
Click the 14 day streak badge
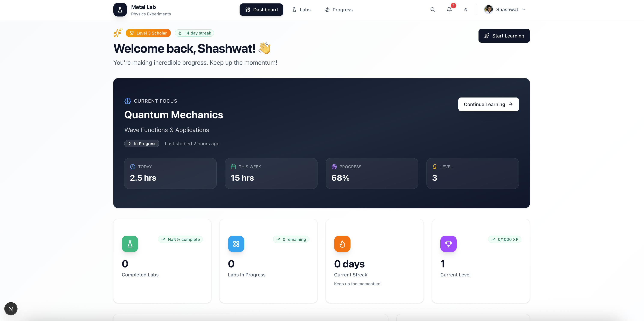click(194, 33)
